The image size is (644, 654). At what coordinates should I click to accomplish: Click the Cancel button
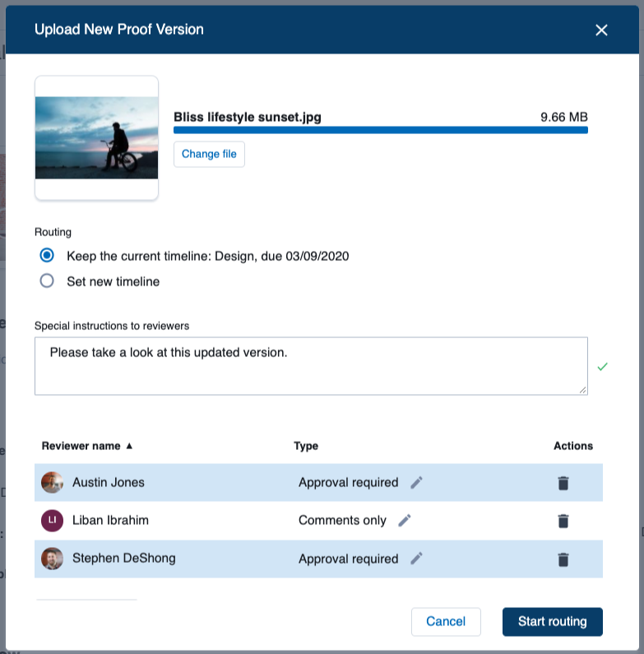coord(446,621)
